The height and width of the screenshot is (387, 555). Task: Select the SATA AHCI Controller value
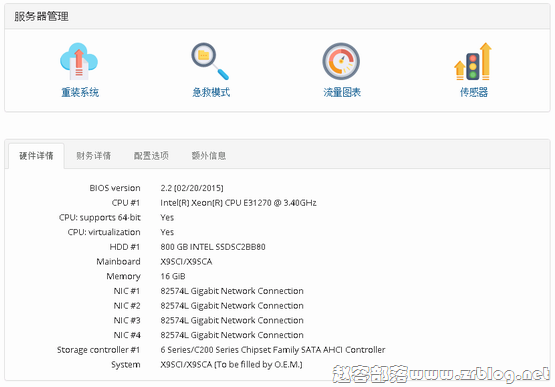(x=273, y=350)
